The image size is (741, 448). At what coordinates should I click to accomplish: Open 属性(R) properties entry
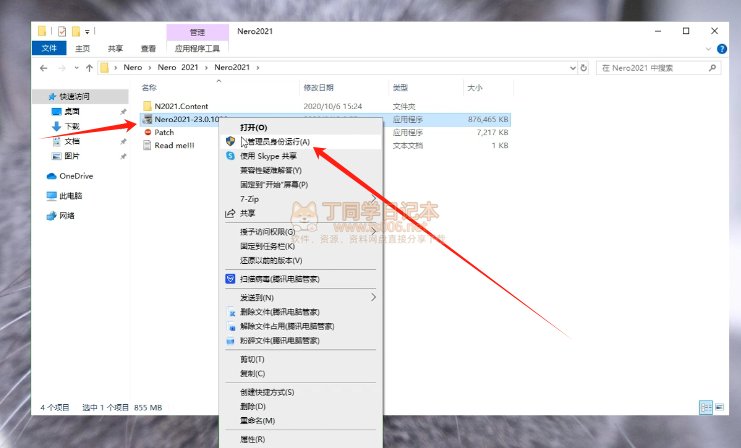301,439
